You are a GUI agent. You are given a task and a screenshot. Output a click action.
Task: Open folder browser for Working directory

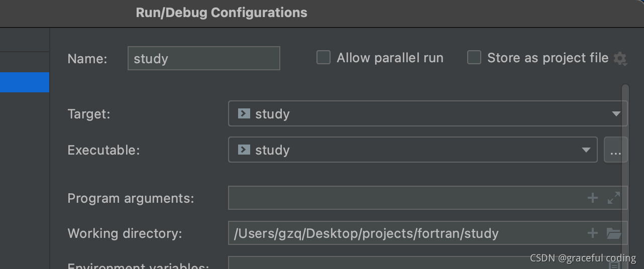coord(614,233)
